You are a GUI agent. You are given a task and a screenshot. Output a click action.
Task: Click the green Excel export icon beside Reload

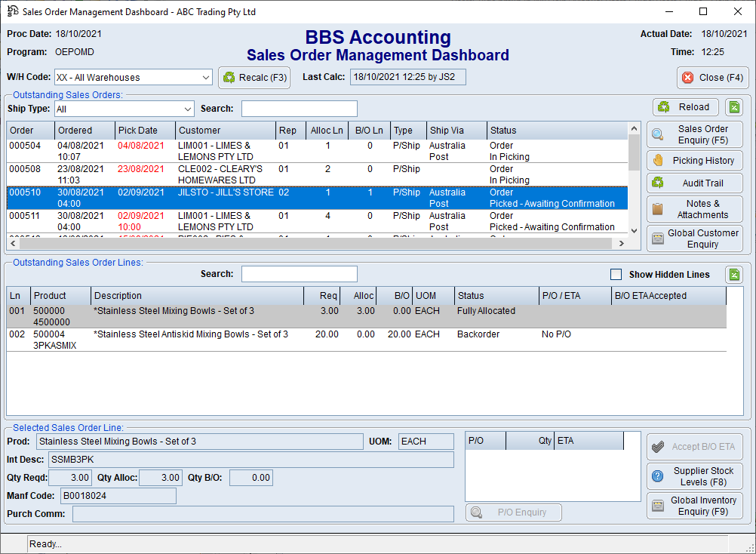(733, 107)
